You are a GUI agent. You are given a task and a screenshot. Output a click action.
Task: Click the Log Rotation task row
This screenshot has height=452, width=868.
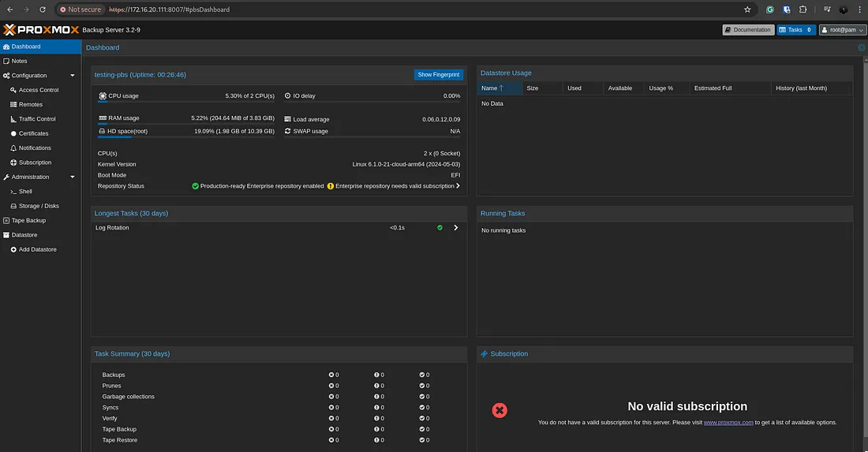[279, 227]
